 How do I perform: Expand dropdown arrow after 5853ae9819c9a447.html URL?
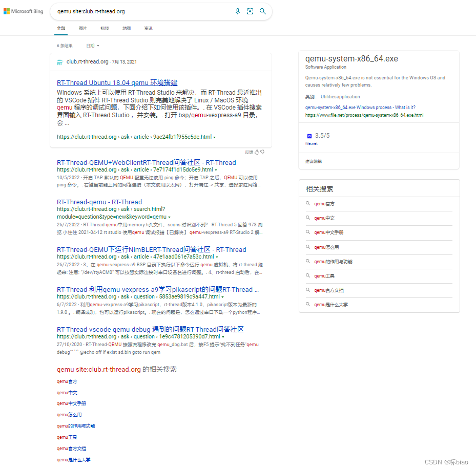222,297
